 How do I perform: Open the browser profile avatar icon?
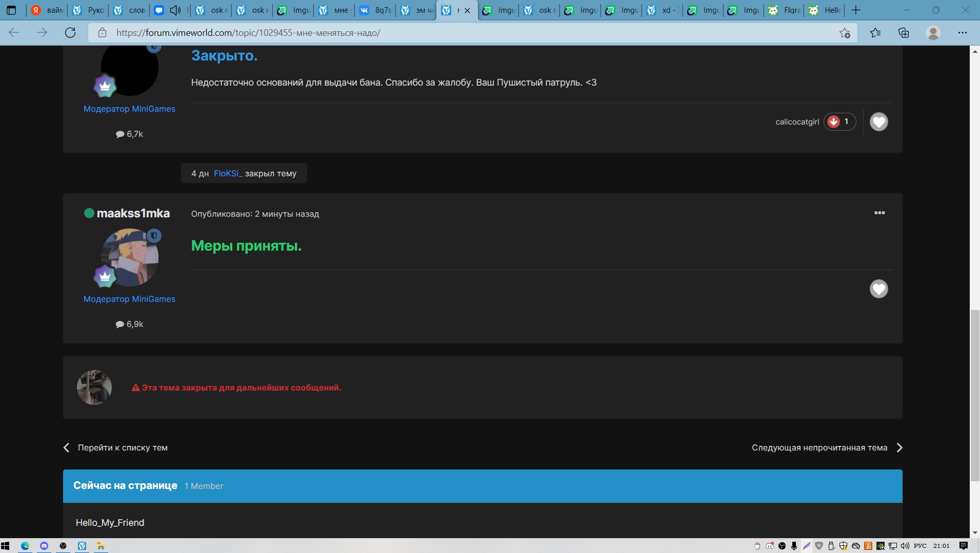(933, 33)
